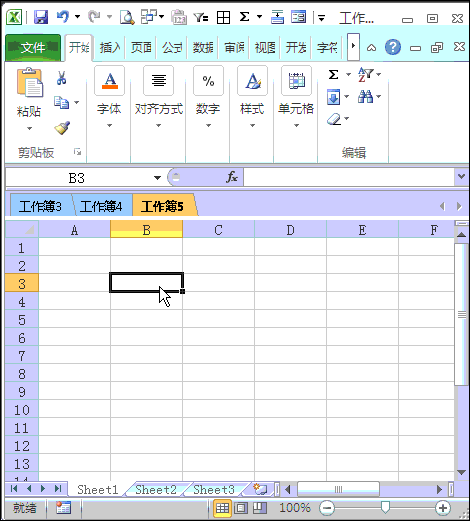The width and height of the screenshot is (470, 521).
Task: Open the File tab
Action: coord(33,48)
